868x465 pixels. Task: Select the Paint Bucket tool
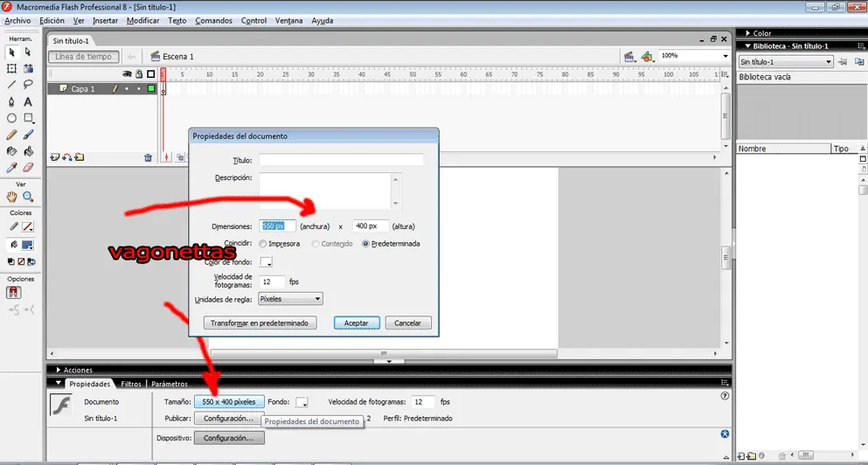[x=28, y=151]
